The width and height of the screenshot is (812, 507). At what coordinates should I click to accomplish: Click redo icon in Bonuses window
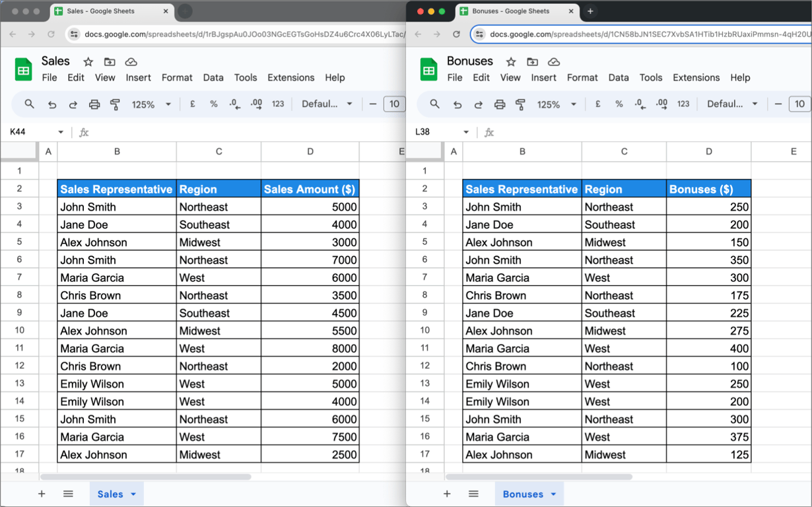479,104
